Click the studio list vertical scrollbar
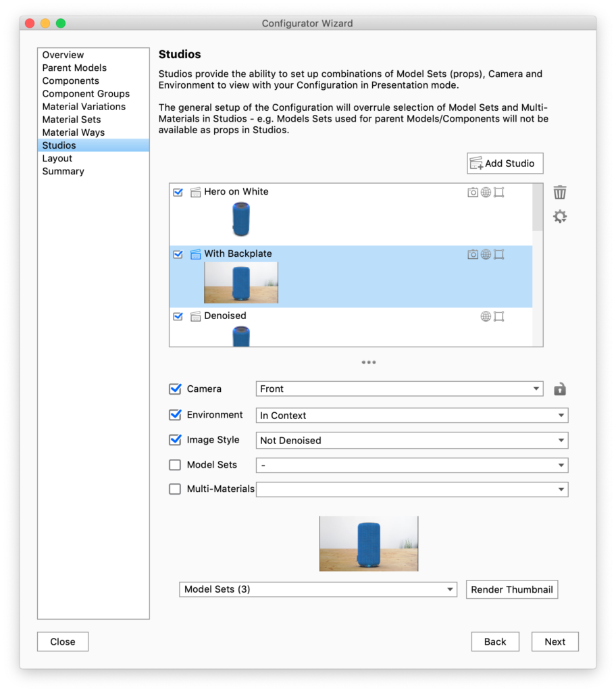The height and width of the screenshot is (692, 616). tap(538, 208)
